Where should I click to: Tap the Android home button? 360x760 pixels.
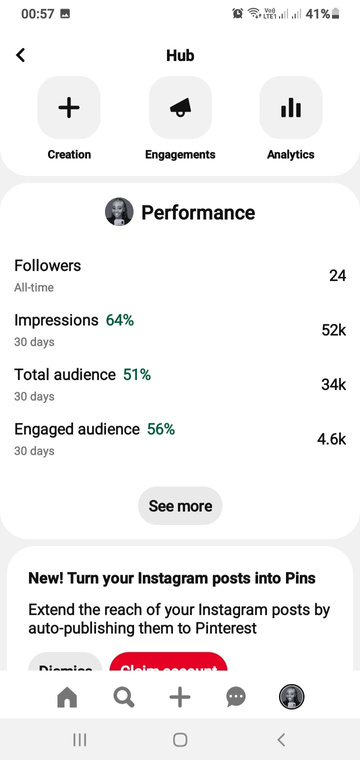click(180, 740)
